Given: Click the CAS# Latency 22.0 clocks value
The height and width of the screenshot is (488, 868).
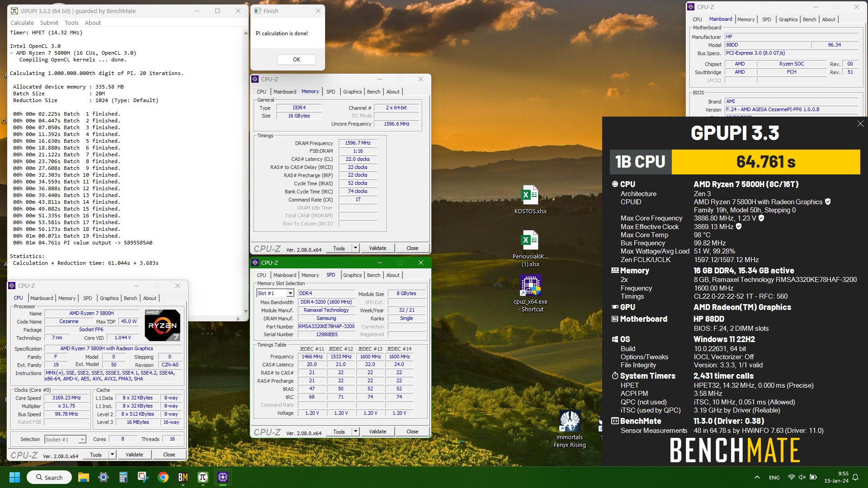Looking at the screenshot, I should click(x=358, y=159).
